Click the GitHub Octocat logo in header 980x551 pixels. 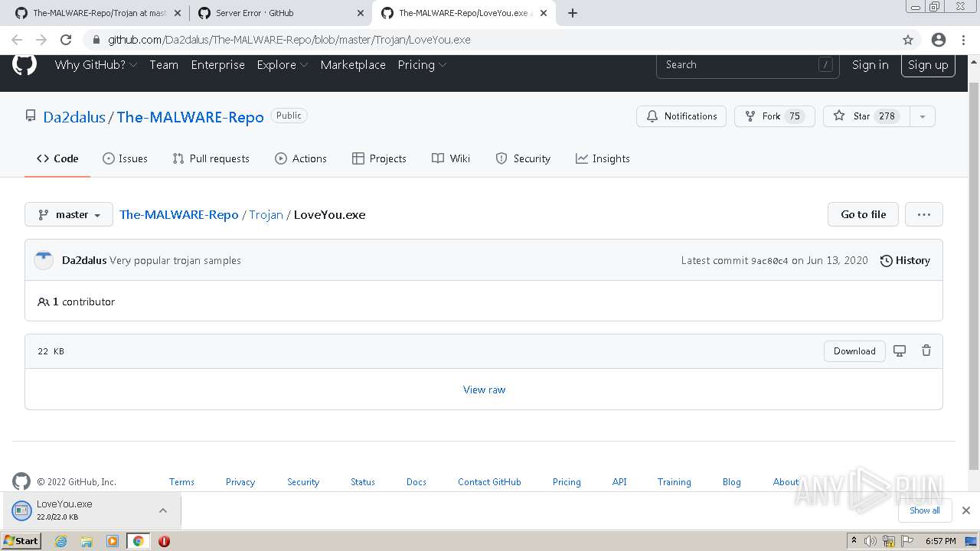click(x=24, y=64)
